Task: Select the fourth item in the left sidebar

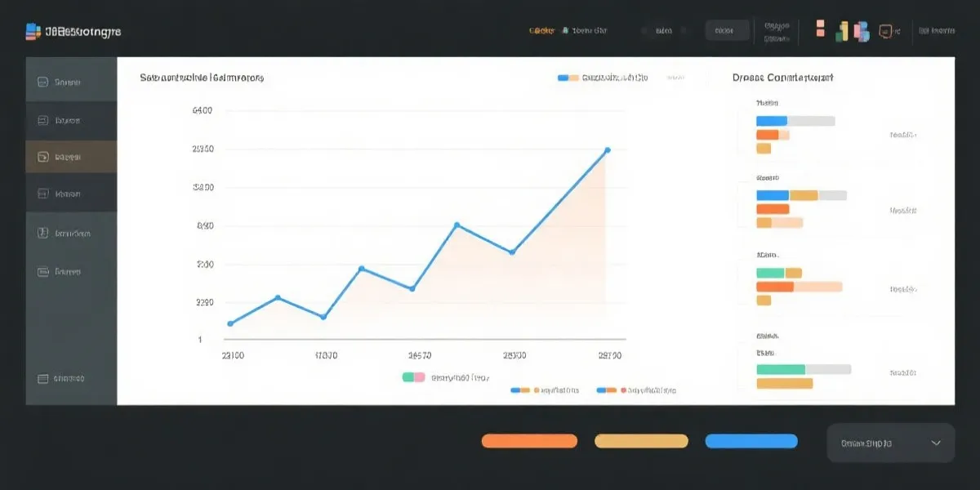Action: [x=71, y=194]
